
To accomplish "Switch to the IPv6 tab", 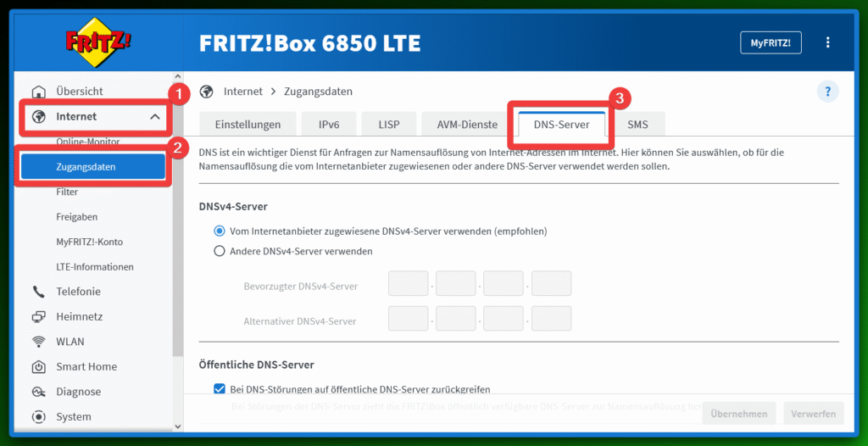I will (329, 125).
